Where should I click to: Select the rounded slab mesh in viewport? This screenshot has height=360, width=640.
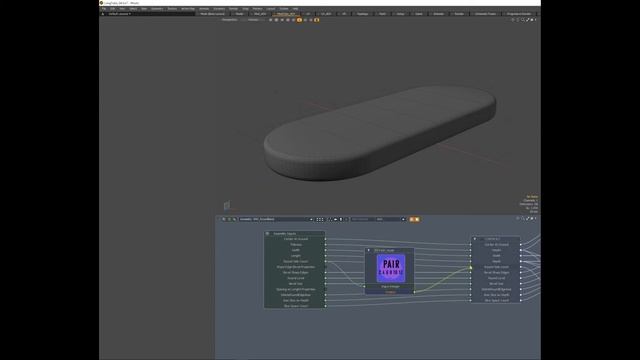(x=380, y=133)
